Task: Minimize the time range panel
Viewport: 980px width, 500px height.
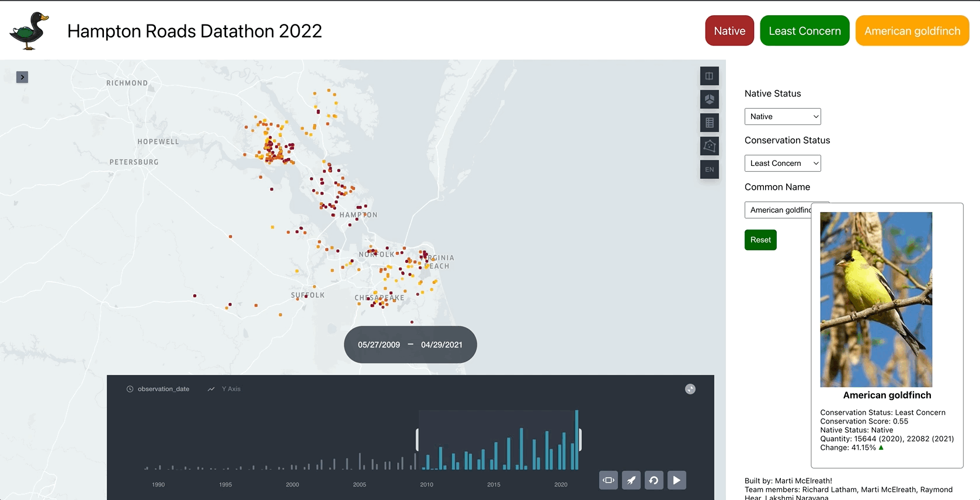Action: 690,389
